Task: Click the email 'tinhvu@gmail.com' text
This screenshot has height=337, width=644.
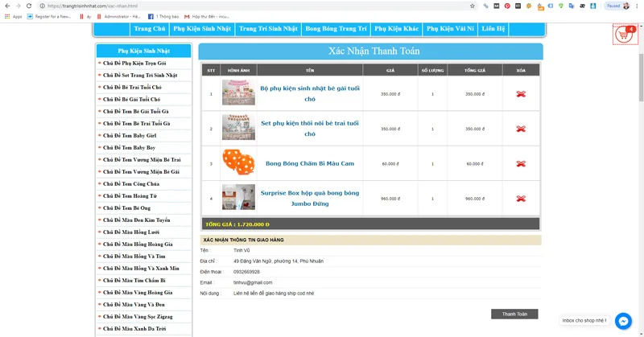Action: point(253,282)
